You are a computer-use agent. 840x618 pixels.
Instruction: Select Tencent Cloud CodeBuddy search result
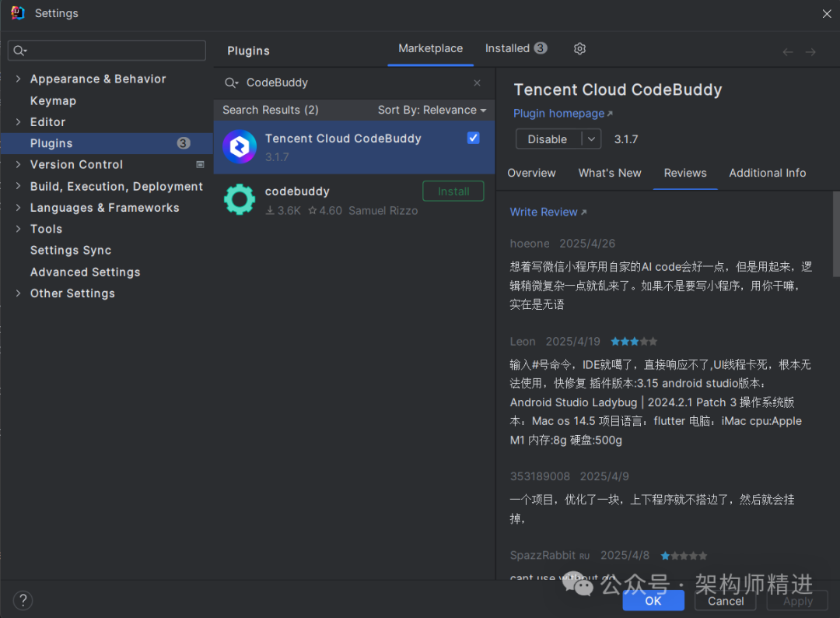coord(354,147)
